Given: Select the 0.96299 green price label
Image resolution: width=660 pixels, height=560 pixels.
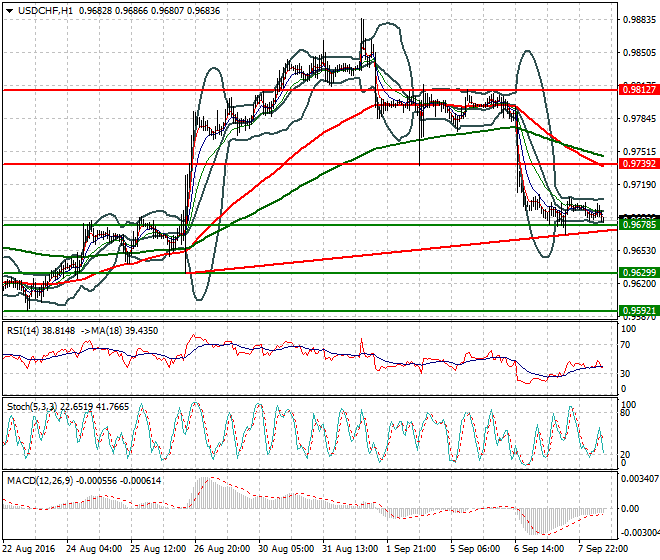Looking at the screenshot, I should click(x=639, y=272).
